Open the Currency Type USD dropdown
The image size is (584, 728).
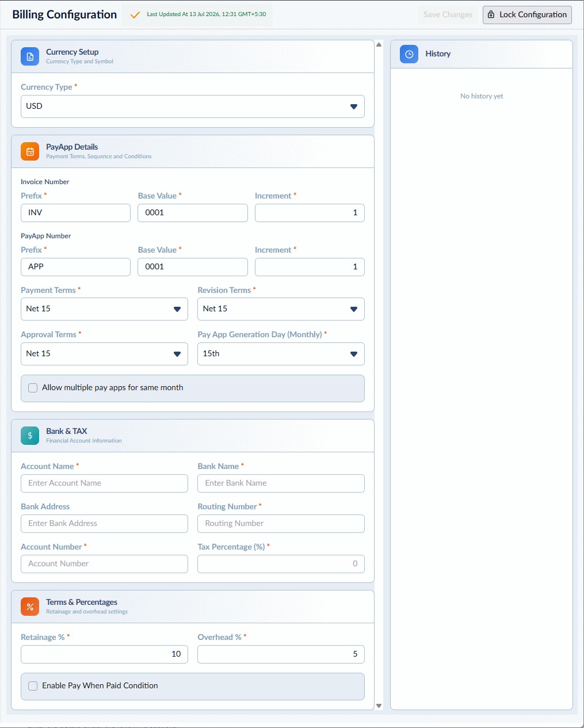click(193, 106)
